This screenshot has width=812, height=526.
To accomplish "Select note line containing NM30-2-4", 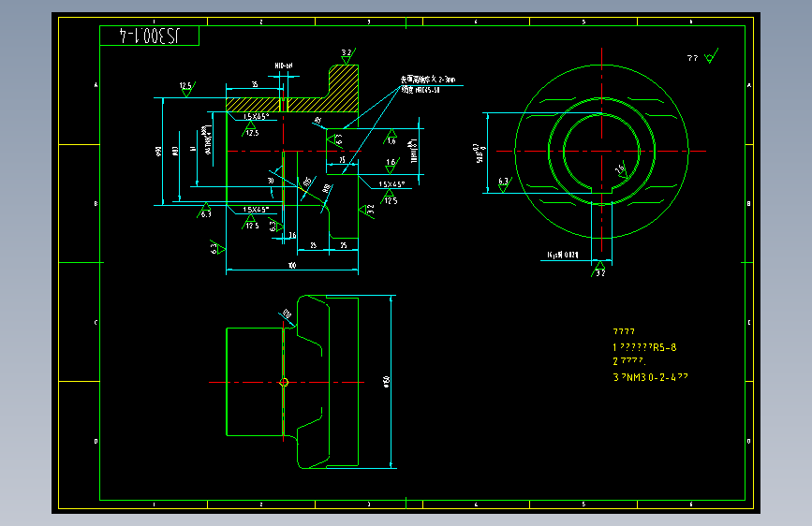I will click(650, 377).
